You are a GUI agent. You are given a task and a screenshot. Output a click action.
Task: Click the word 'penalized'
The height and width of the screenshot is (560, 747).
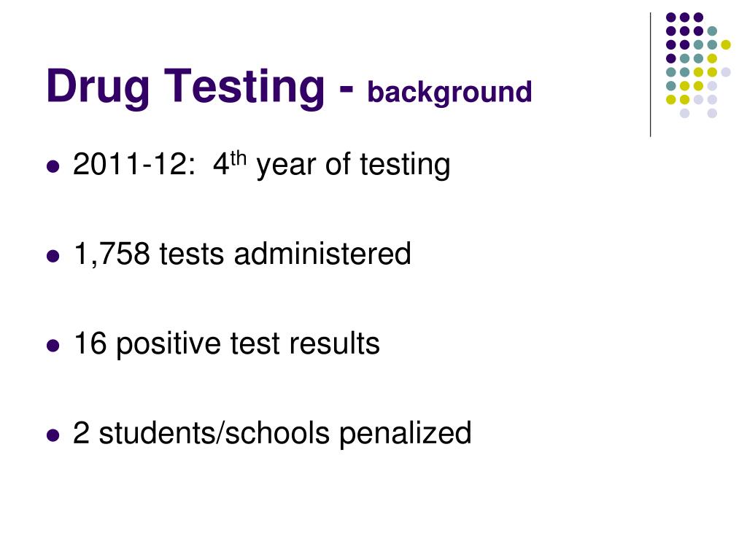(406, 433)
